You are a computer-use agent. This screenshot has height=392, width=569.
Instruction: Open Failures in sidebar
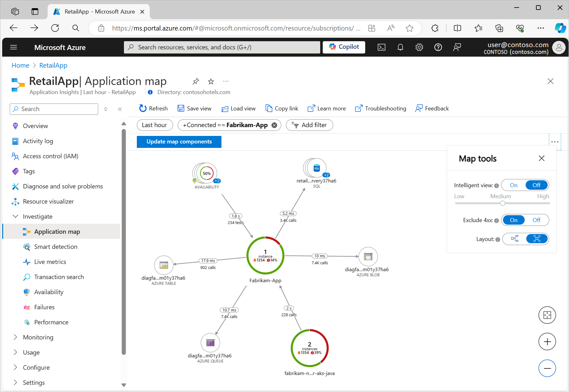tap(44, 307)
